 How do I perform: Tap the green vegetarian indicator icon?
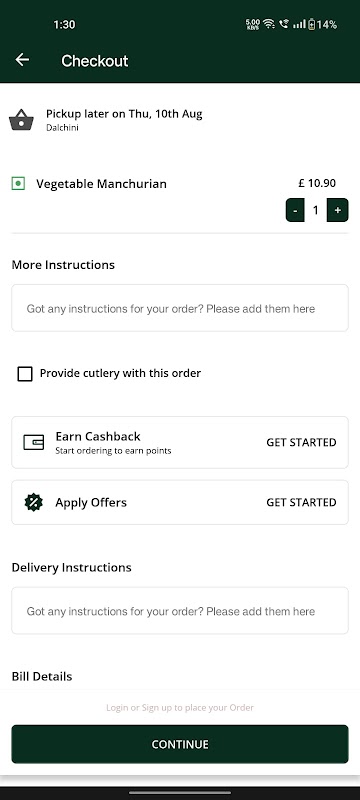pyautogui.click(x=18, y=183)
